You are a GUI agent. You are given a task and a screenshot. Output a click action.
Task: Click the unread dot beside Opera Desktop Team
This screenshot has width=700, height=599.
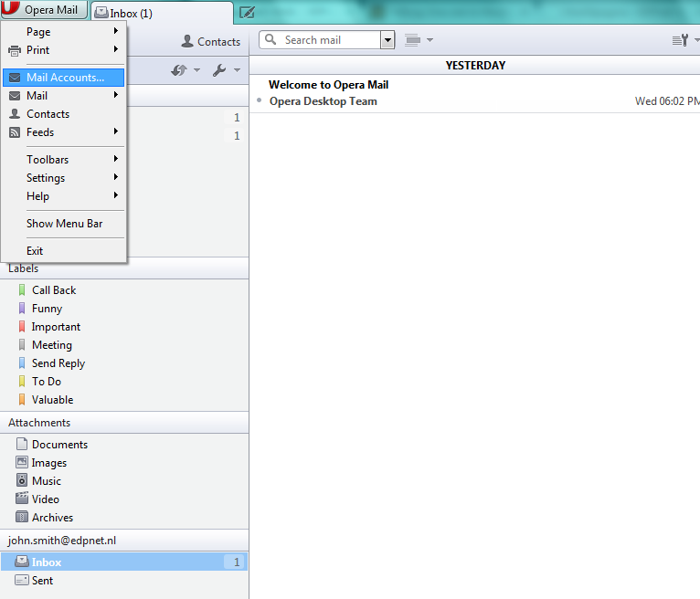click(x=260, y=100)
